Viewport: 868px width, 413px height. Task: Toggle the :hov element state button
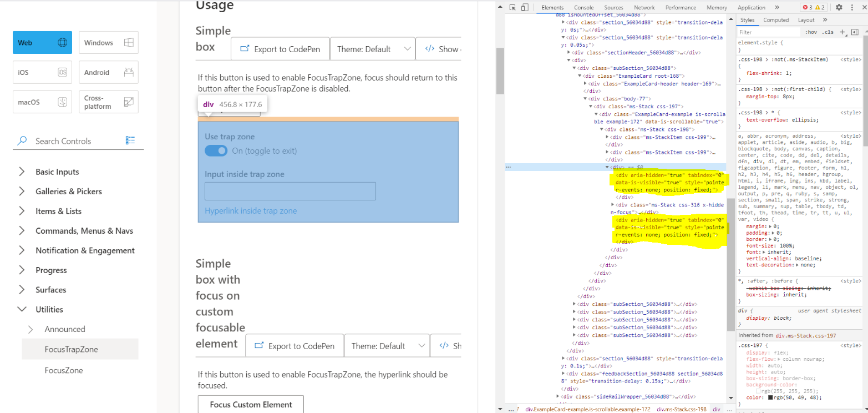(811, 32)
